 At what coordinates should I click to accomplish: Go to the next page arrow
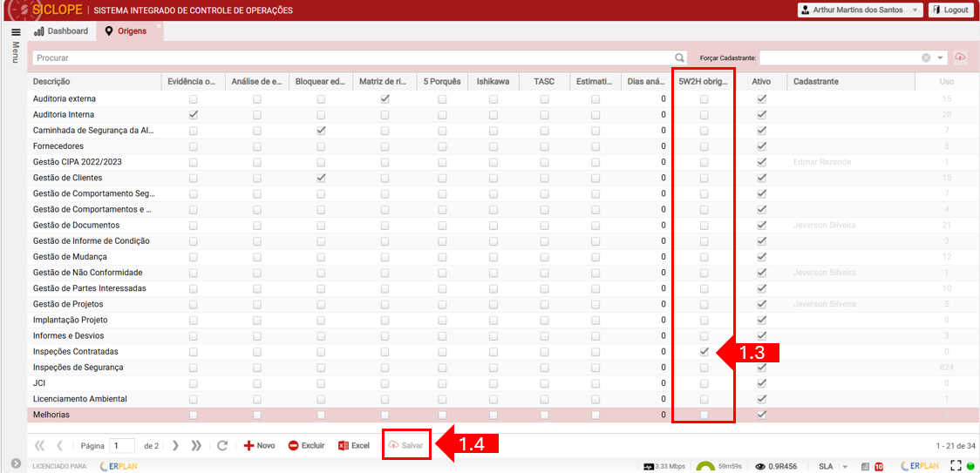(175, 445)
